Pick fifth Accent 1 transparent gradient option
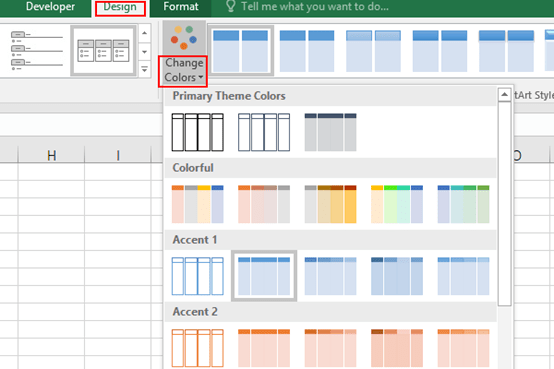The height and width of the screenshot is (369, 554). pyautogui.click(x=463, y=276)
